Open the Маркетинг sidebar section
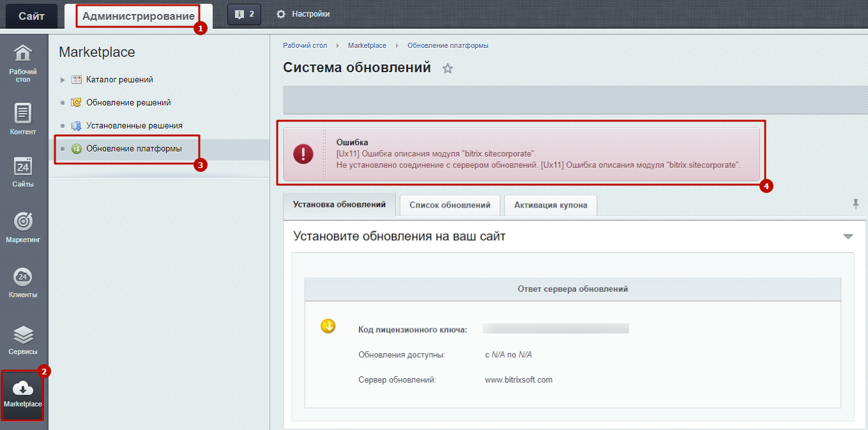 point(23,227)
